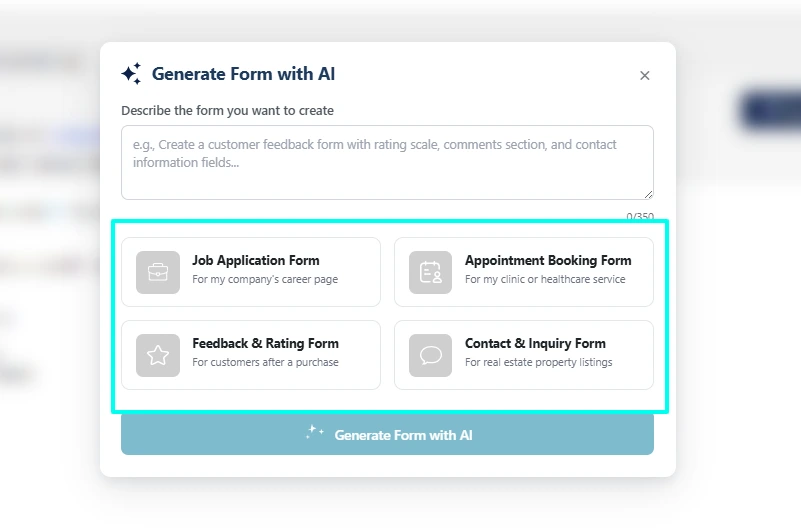Click 'For my company's career page' text
Viewport: 801px width, 532px height.
[265, 279]
